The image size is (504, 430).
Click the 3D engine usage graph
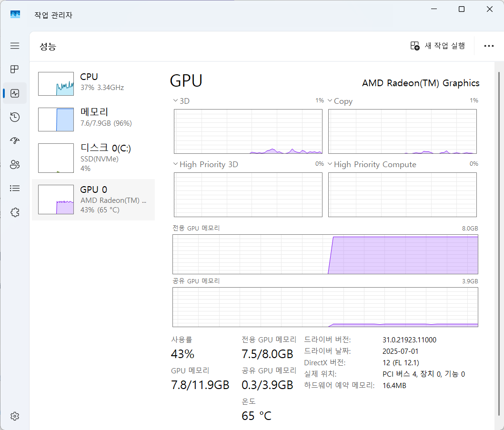(248, 131)
